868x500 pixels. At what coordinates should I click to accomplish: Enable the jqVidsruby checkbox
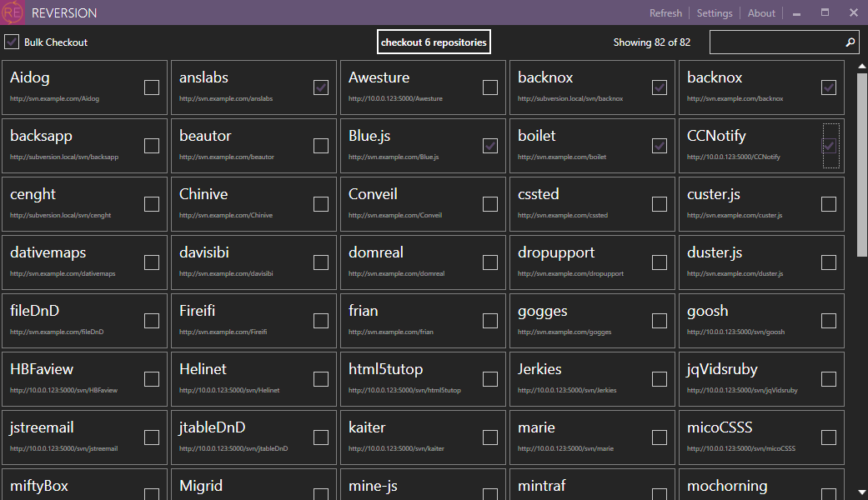829,379
